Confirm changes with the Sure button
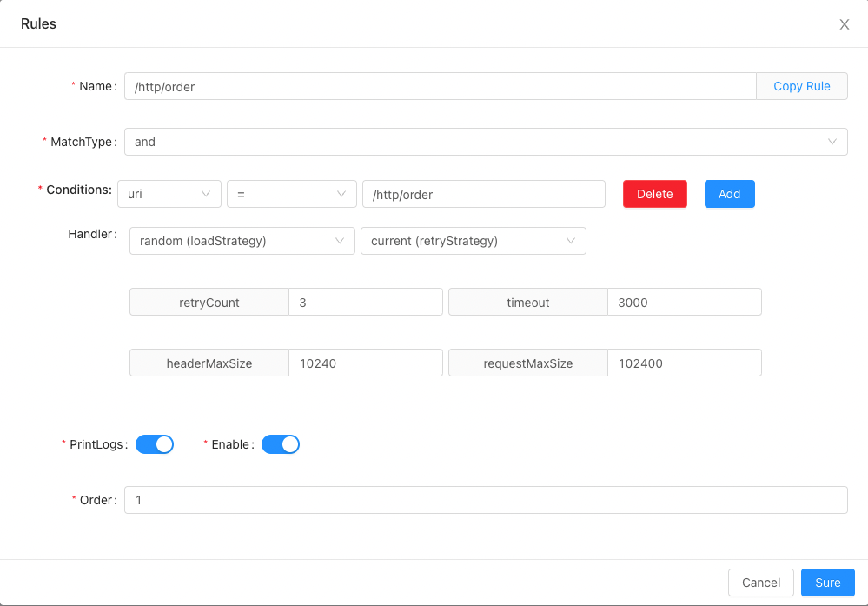The image size is (868, 606). point(827,583)
